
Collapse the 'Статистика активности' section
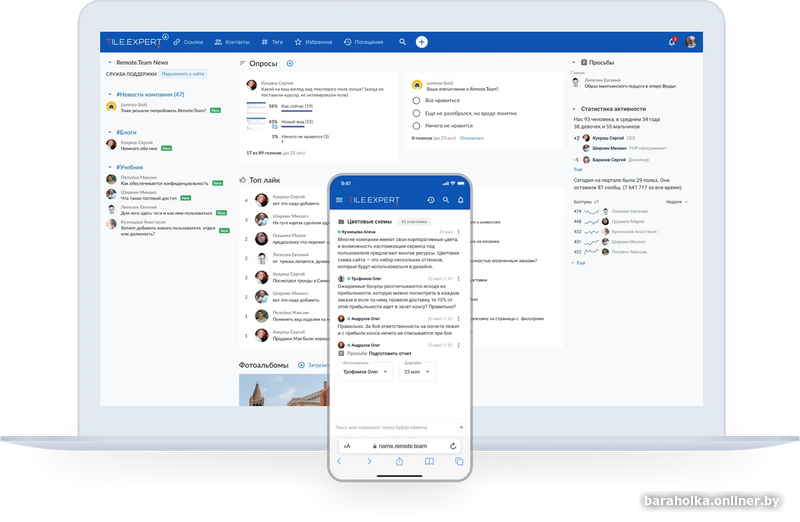coord(574,108)
